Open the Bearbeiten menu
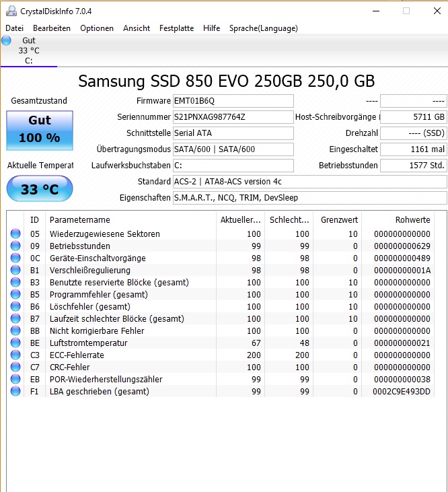The width and height of the screenshot is (448, 492). (52, 28)
